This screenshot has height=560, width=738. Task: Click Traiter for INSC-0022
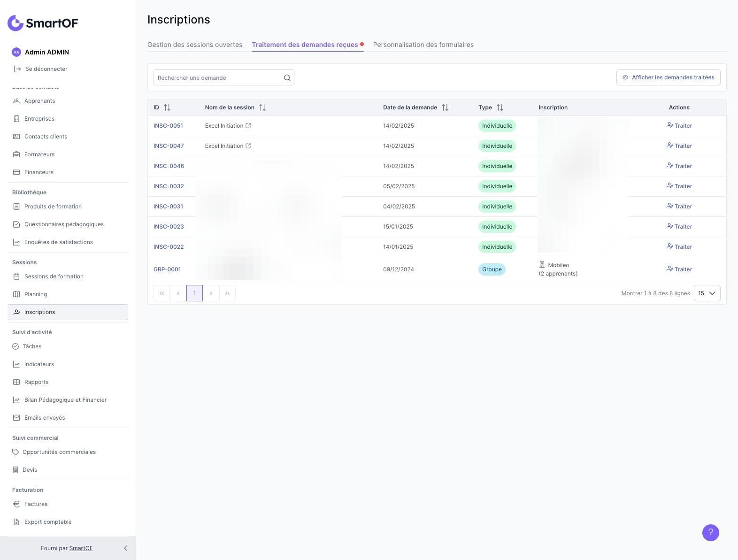(679, 247)
